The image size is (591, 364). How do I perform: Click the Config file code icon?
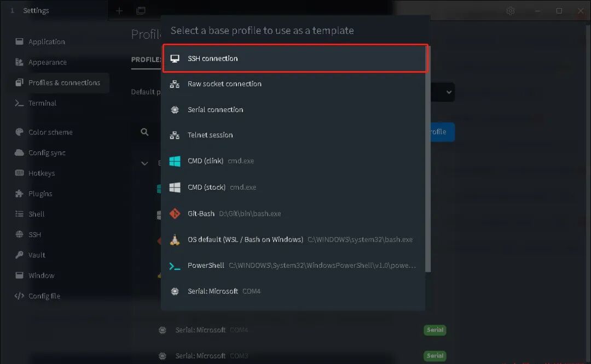pyautogui.click(x=19, y=296)
